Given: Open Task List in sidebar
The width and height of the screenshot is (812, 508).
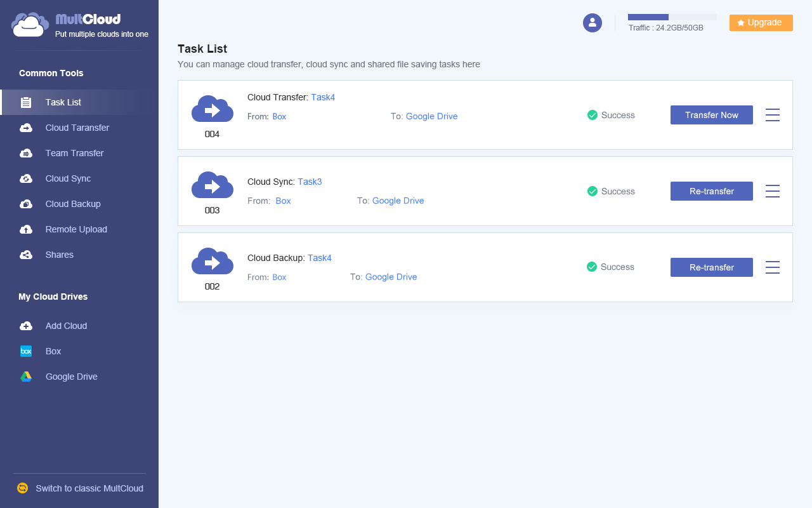Looking at the screenshot, I should [x=79, y=102].
